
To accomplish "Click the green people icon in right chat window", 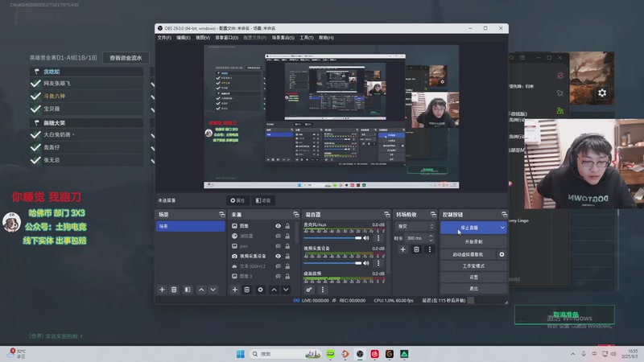I will (x=559, y=111).
